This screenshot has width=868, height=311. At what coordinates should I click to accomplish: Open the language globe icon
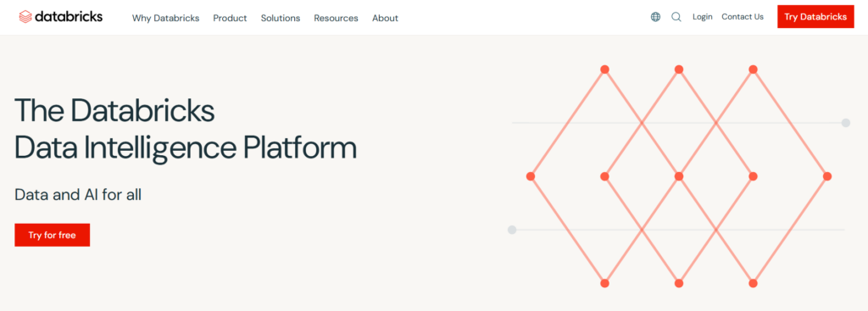(655, 17)
